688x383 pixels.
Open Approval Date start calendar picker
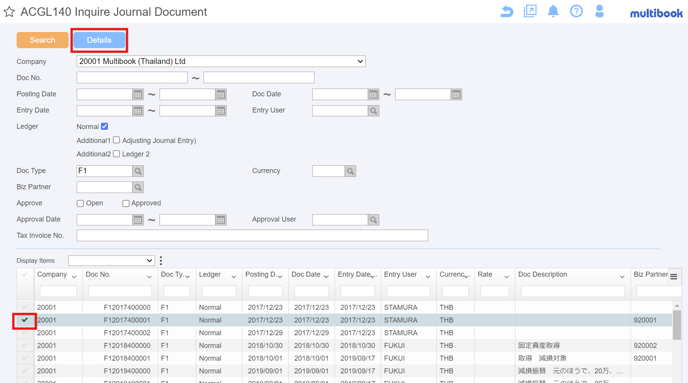[138, 220]
